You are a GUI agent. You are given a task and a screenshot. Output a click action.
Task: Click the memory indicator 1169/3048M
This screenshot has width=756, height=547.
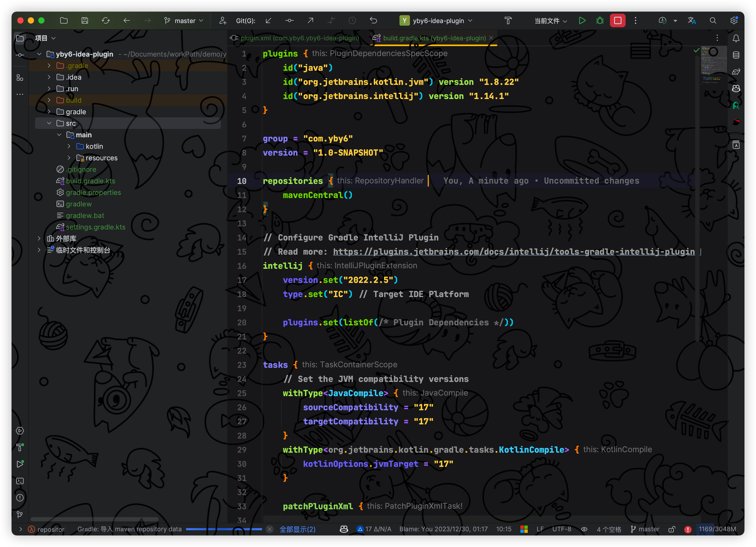click(x=717, y=529)
